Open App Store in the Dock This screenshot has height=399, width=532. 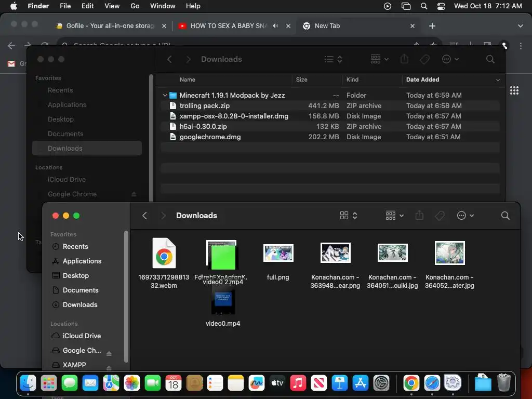click(x=361, y=383)
